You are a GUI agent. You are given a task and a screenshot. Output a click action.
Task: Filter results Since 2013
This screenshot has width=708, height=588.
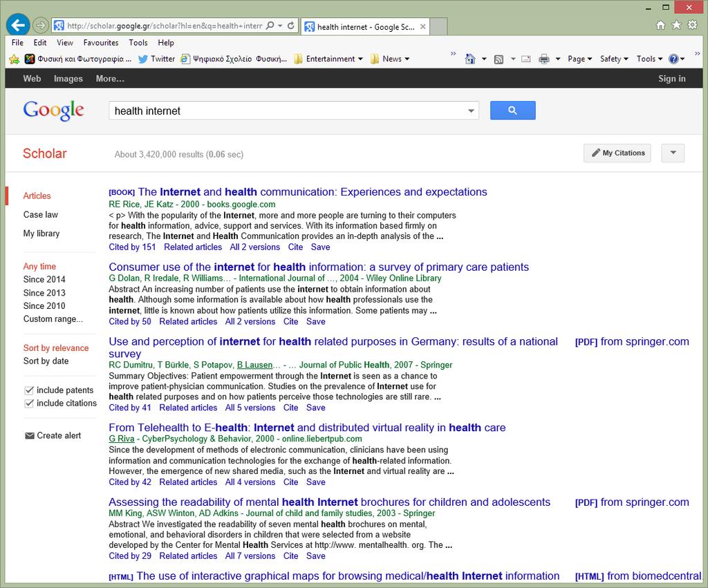pyautogui.click(x=44, y=293)
